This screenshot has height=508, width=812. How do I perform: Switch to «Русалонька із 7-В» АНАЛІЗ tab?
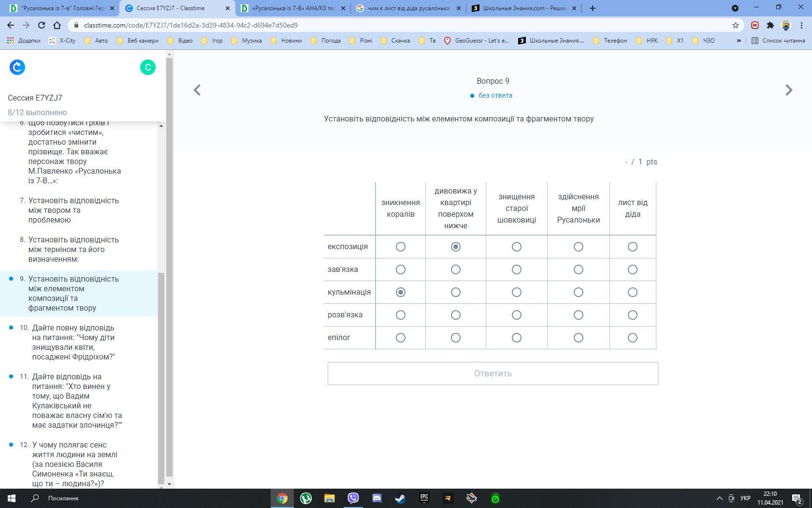pos(292,8)
